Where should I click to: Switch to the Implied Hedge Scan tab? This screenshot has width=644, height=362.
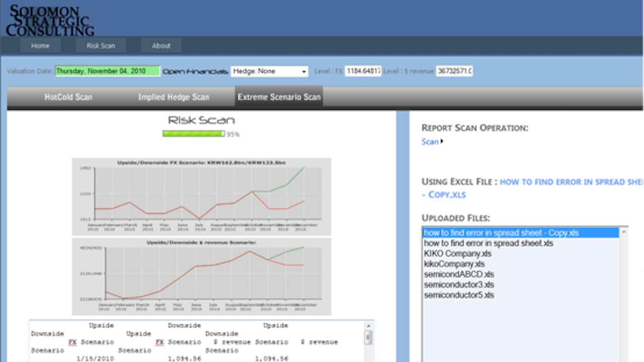pos(174,97)
